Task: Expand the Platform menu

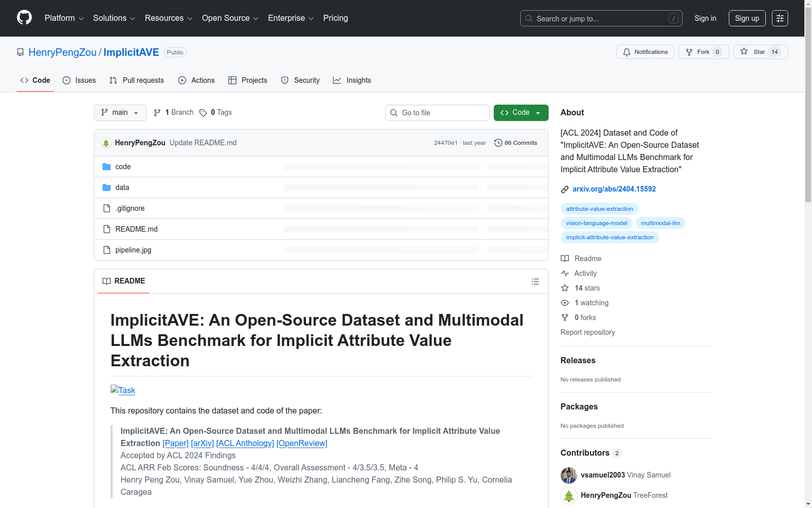Action: point(64,18)
